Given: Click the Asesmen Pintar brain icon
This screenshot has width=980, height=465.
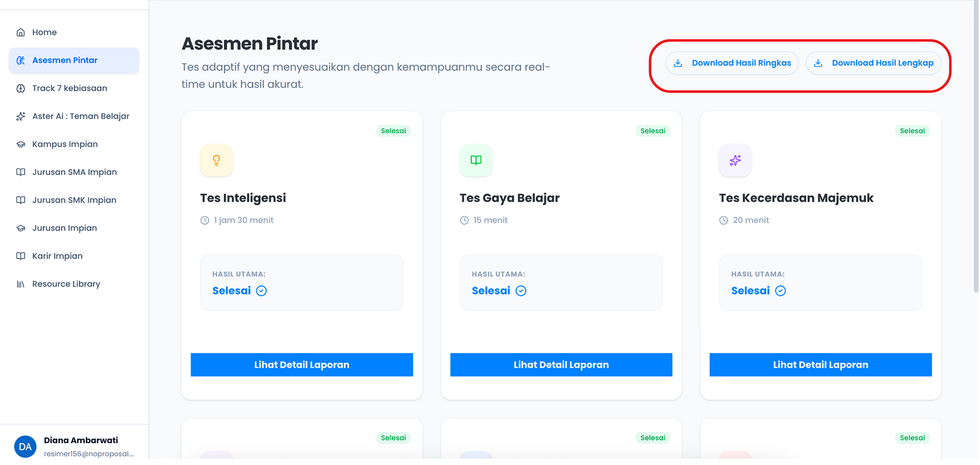Looking at the screenshot, I should [21, 61].
